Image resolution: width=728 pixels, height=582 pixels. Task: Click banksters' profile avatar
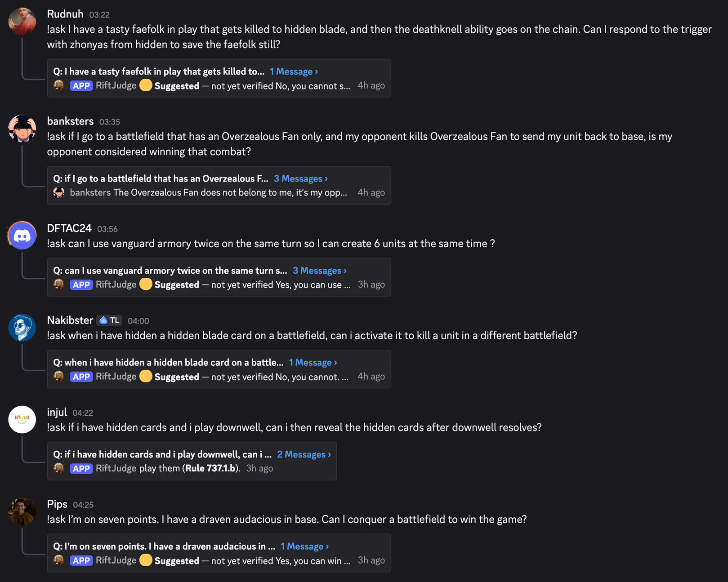pyautogui.click(x=22, y=129)
